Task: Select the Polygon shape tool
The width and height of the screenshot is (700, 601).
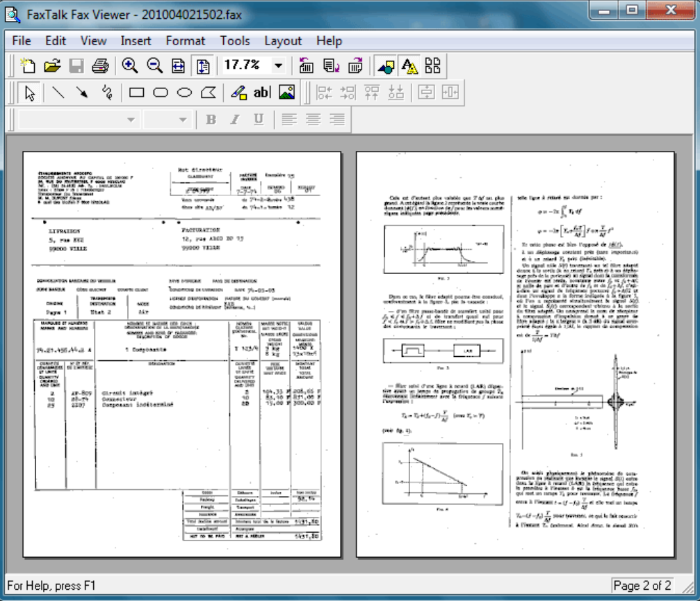Action: pos(208,93)
